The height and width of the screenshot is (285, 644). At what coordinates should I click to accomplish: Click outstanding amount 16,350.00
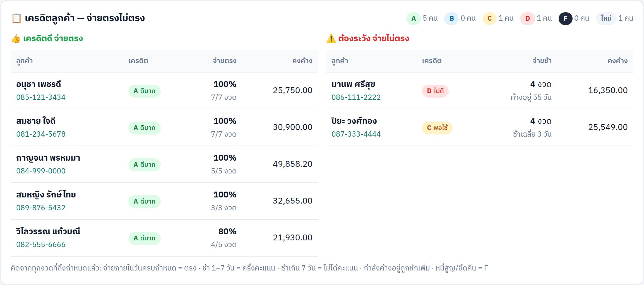pyautogui.click(x=608, y=90)
